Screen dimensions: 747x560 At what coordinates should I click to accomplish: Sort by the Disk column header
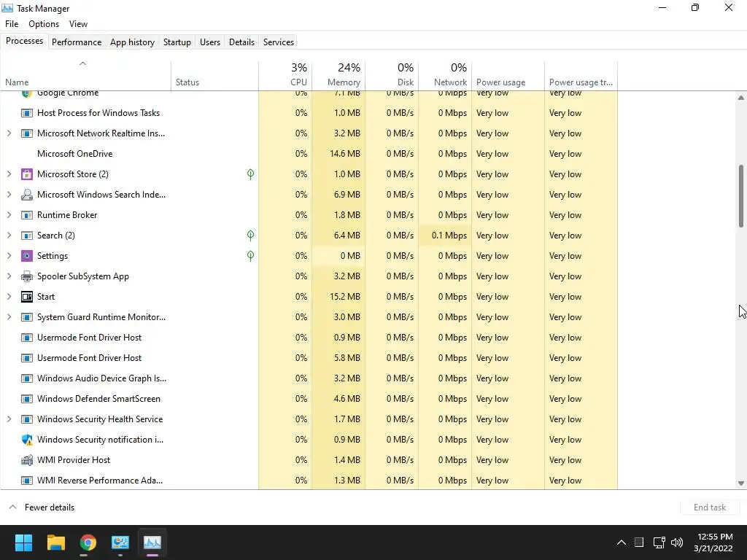tap(392, 76)
